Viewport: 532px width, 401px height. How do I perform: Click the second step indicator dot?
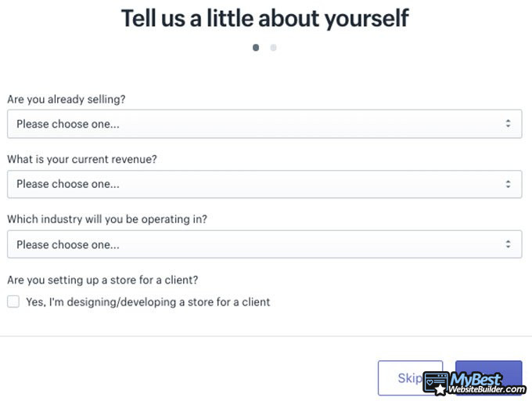(x=273, y=48)
